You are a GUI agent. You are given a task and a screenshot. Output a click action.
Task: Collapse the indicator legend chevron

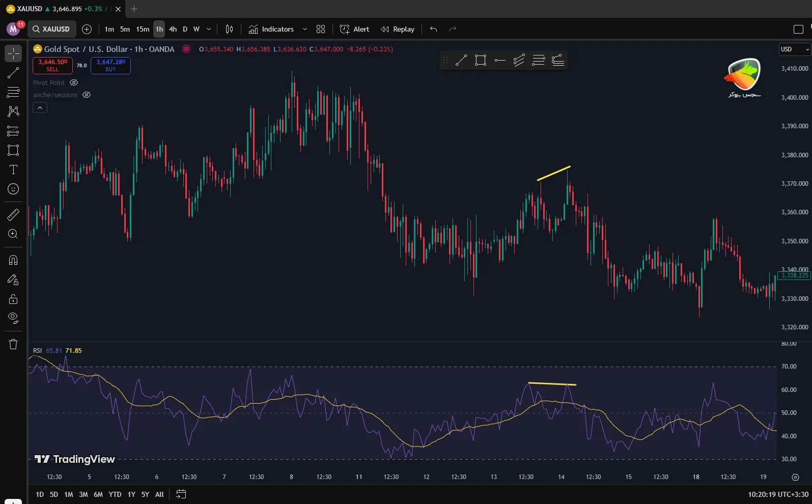click(40, 107)
